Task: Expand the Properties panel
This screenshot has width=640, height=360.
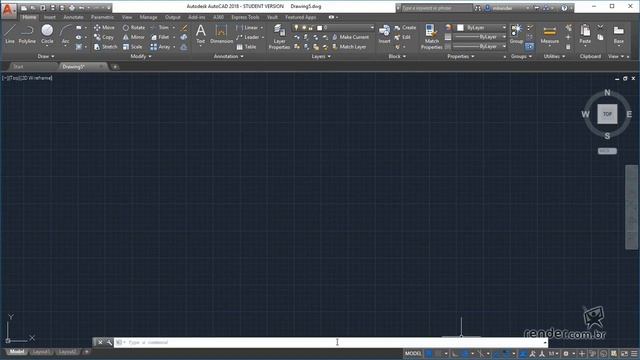Action: point(461,56)
